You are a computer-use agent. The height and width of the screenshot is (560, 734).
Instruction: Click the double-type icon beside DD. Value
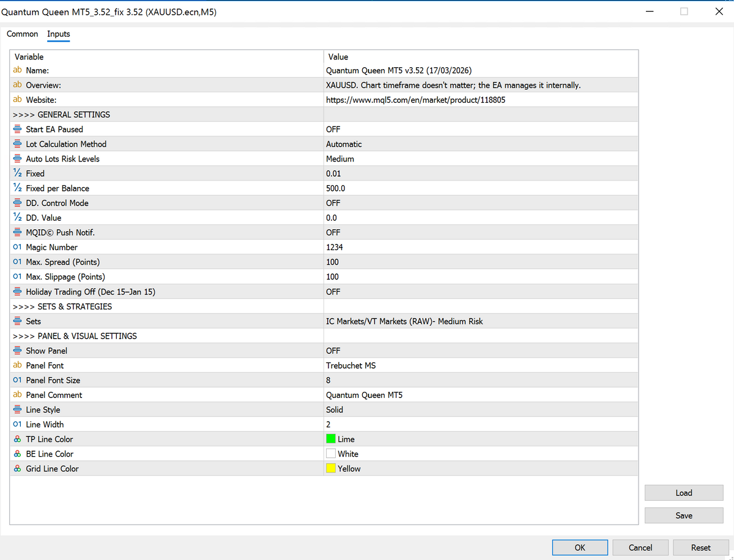coord(17,218)
